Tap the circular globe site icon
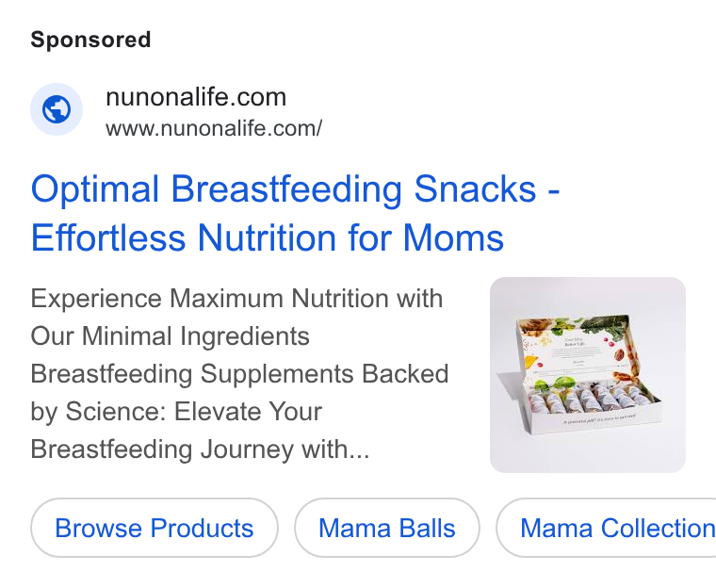The width and height of the screenshot is (716, 588). coord(57,109)
